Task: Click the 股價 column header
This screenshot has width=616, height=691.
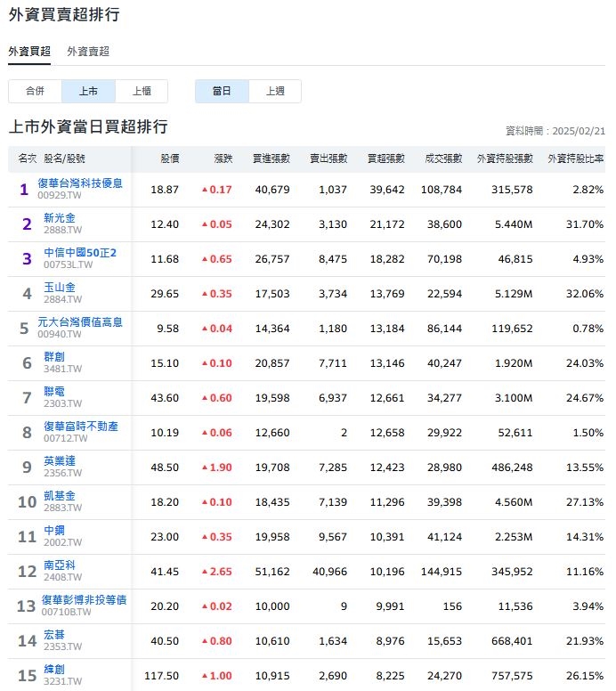Action: click(170, 159)
